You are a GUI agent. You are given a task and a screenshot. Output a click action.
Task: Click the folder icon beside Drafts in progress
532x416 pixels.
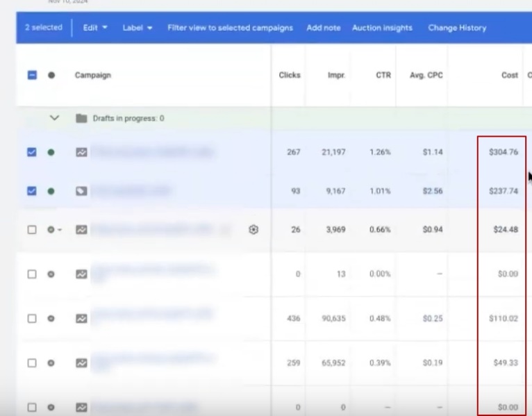click(x=81, y=118)
